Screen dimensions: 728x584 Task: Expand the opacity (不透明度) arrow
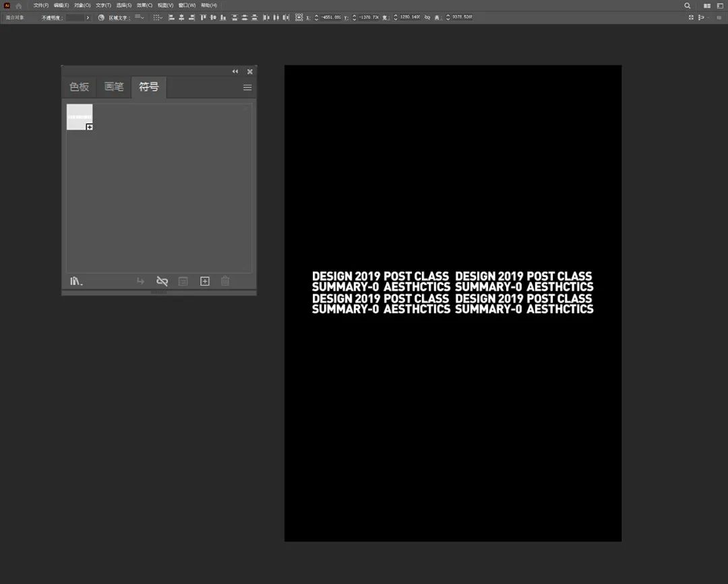pos(88,18)
